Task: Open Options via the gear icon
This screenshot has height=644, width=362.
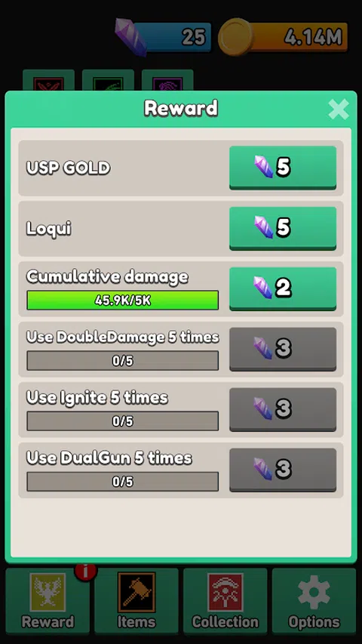Action: 314,592
